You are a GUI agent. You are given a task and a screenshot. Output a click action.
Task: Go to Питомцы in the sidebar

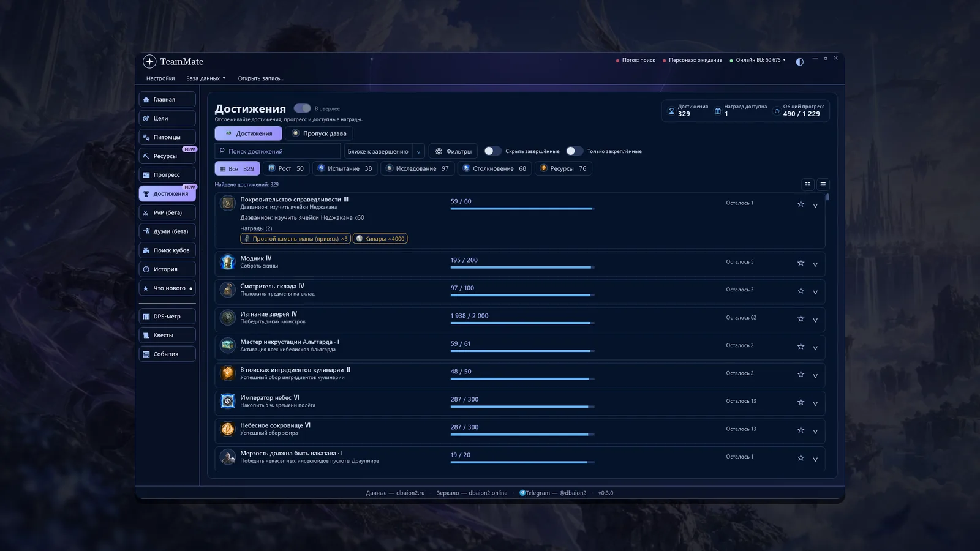point(167,137)
